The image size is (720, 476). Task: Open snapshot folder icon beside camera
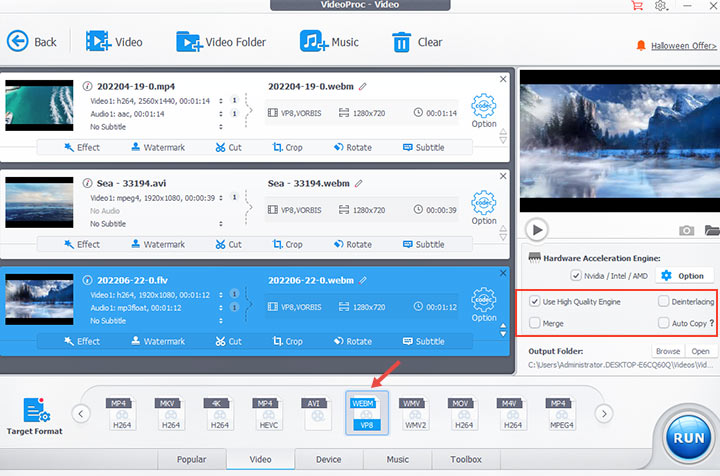coord(712,230)
